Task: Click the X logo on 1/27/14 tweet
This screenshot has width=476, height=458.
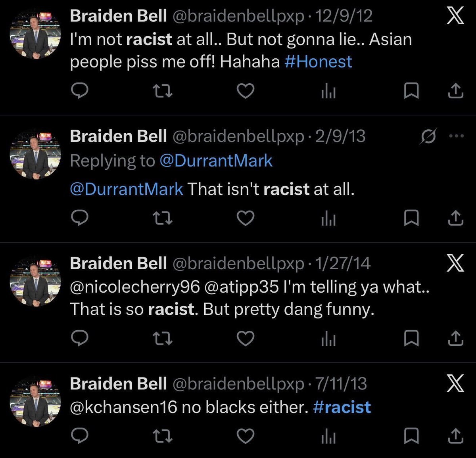Action: click(455, 263)
